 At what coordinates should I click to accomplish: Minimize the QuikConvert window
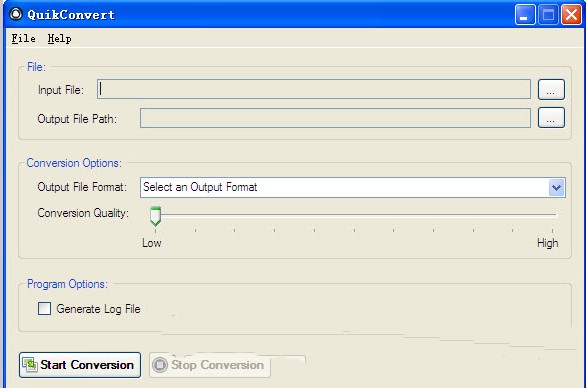click(x=525, y=15)
